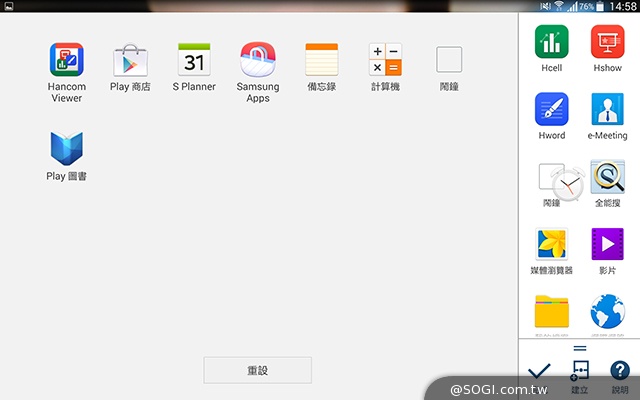Viewport: 640px width, 400px height.
Task: Confirm edits with the checkmark button
Action: 539,372
